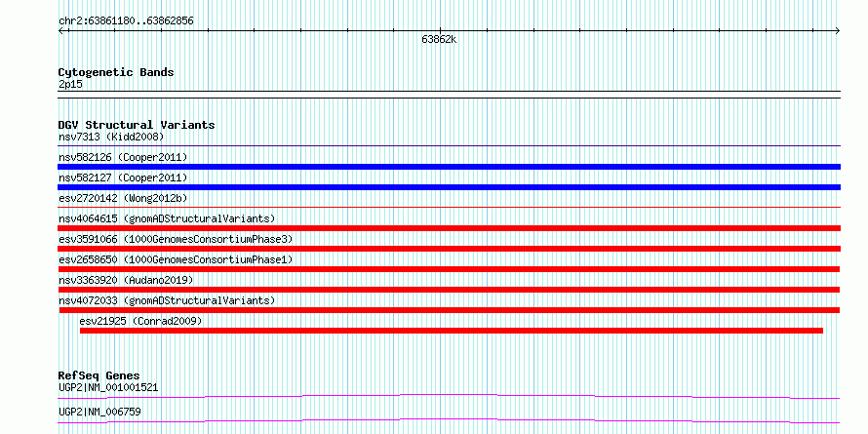
Task: Click the esv21925 (Conrad2009) text label
Action: [x=140, y=321]
